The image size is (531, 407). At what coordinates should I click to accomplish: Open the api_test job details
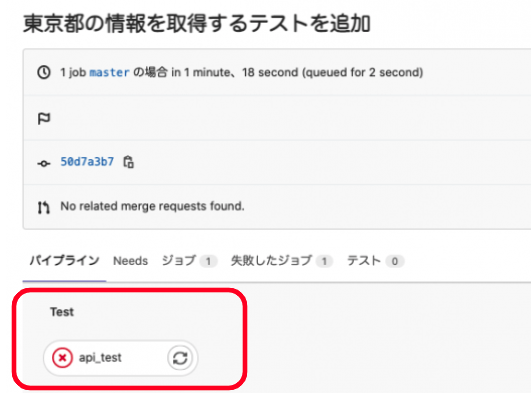[x=100, y=358]
